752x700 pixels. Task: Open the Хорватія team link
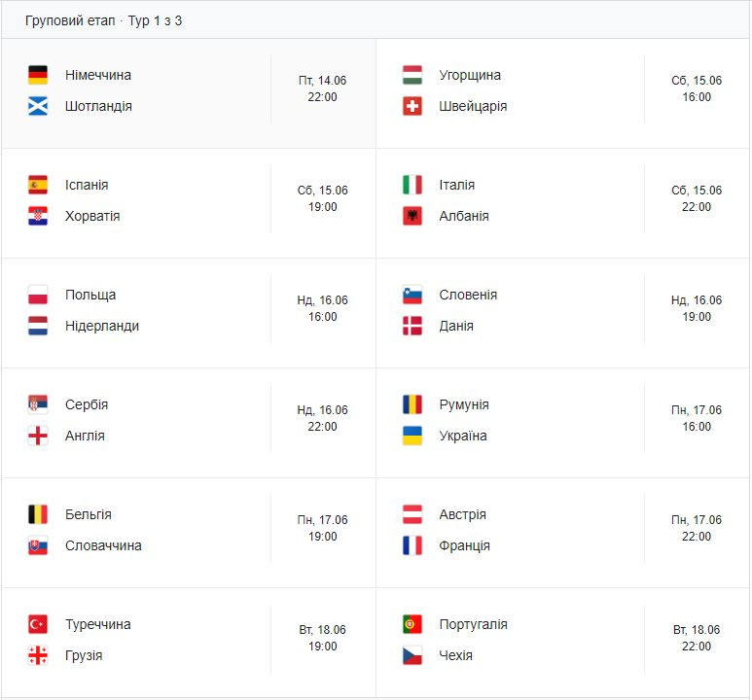92,216
